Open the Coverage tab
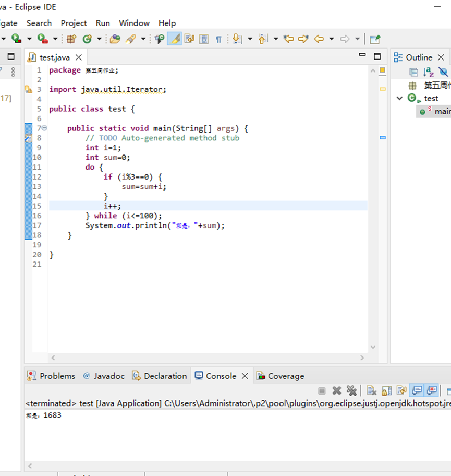This screenshot has width=451, height=476. click(285, 376)
